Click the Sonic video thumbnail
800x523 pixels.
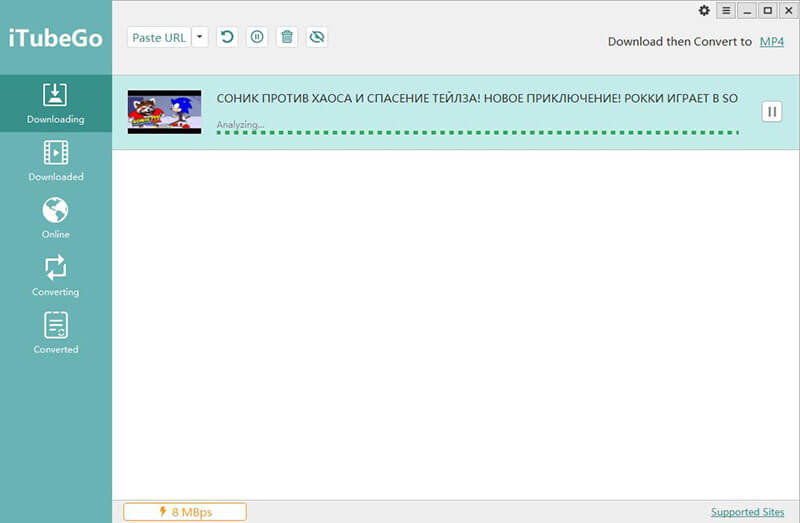pyautogui.click(x=164, y=112)
